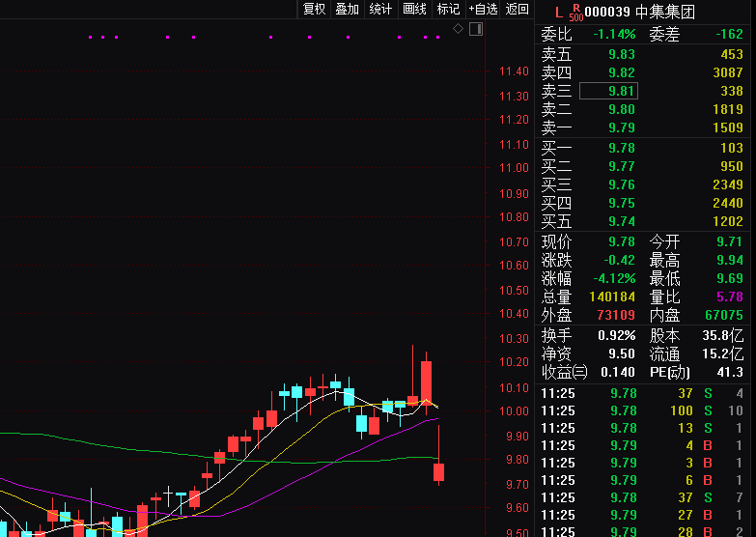Click 卖二 ask price 9.80

(x=622, y=109)
